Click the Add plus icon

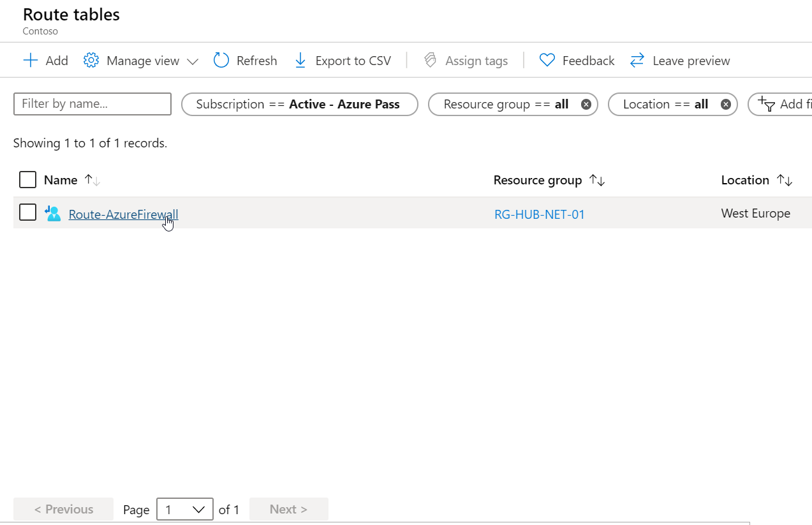[x=30, y=61]
